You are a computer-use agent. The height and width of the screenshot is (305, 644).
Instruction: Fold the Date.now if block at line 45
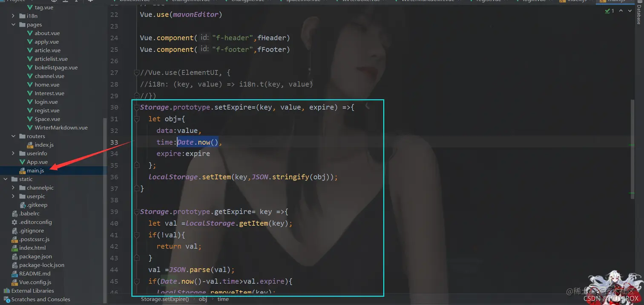(137, 281)
